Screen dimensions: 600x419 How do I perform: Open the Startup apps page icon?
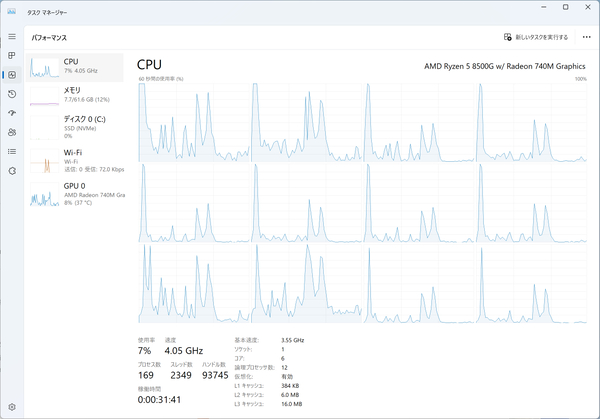tap(12, 113)
